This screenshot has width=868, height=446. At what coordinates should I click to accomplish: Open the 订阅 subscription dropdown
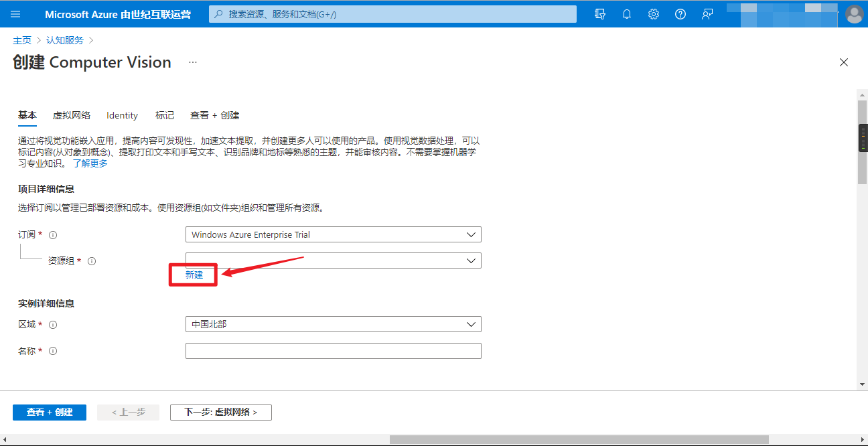point(333,235)
